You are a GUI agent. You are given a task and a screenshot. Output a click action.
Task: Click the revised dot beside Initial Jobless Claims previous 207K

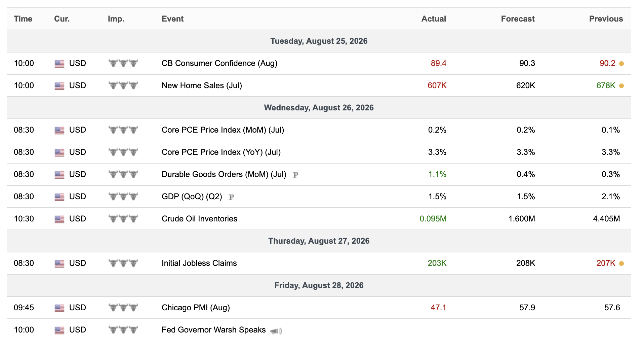pos(621,264)
